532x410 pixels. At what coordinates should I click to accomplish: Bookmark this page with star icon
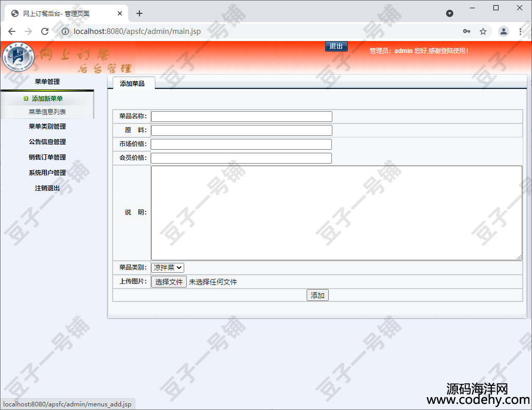483,31
